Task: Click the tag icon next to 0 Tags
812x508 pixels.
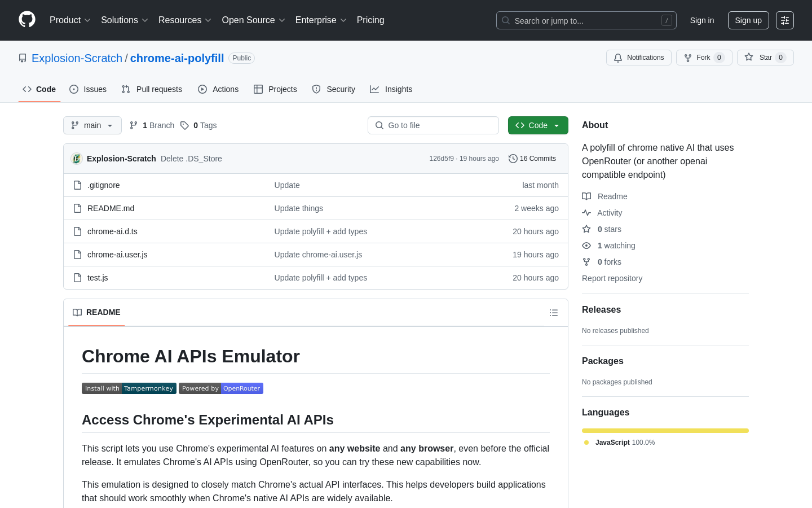Action: (184, 125)
